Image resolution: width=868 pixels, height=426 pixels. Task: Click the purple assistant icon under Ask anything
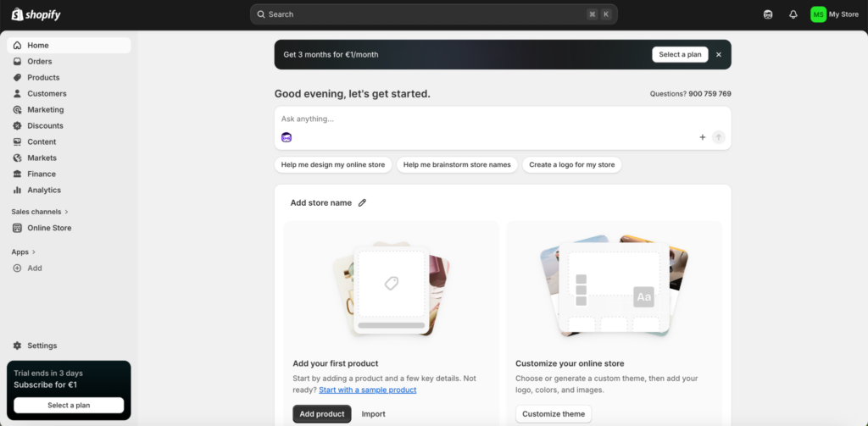coord(287,137)
